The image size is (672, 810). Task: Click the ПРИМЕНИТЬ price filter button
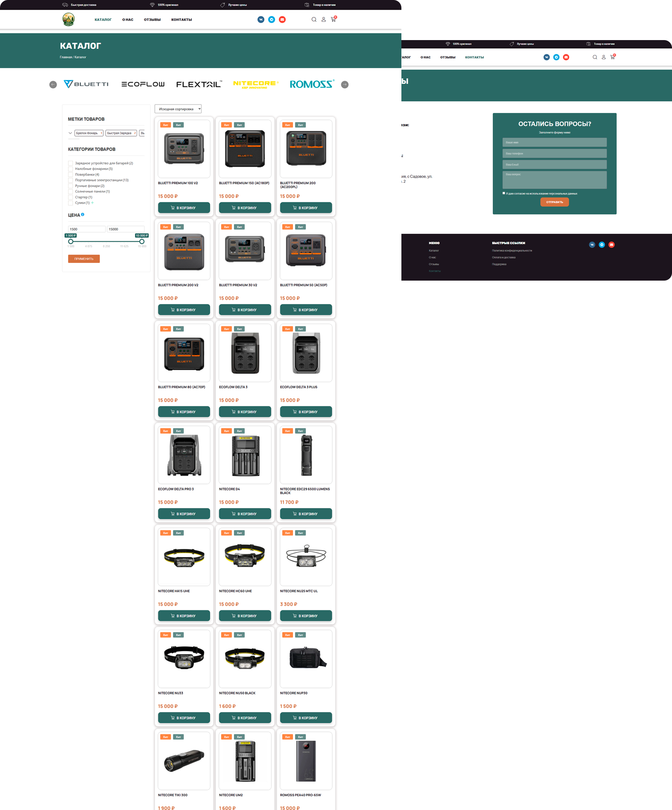[84, 259]
